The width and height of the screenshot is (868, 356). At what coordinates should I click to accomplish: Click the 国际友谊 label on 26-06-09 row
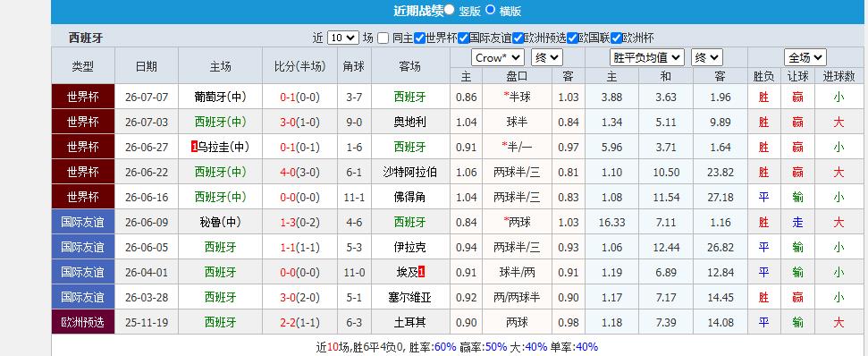pos(82,222)
